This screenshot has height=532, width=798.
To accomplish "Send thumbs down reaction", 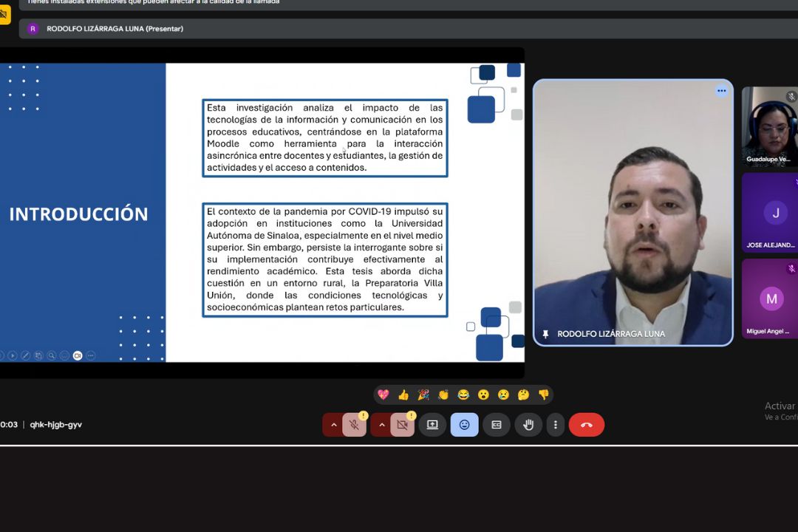I will 544,395.
